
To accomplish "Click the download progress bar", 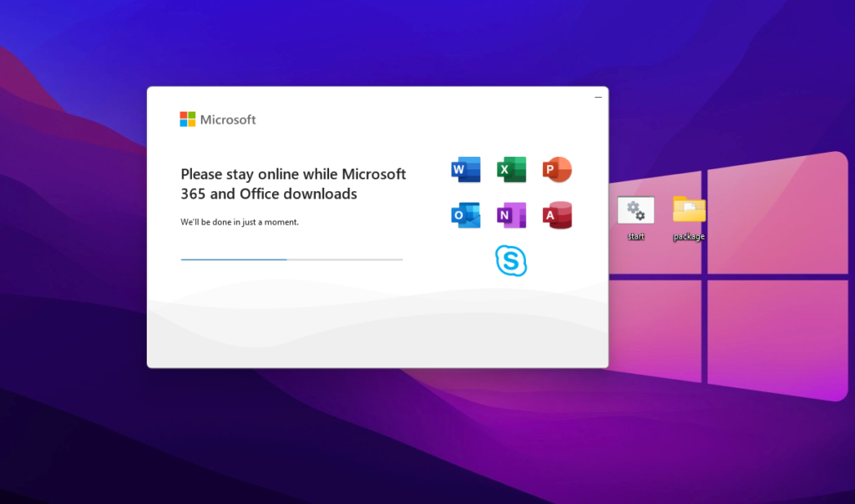I will (291, 260).
